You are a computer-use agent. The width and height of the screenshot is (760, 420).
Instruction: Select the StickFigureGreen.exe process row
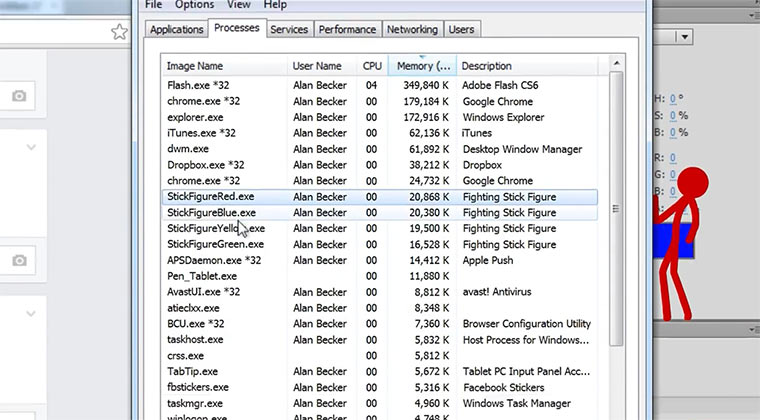(x=215, y=245)
